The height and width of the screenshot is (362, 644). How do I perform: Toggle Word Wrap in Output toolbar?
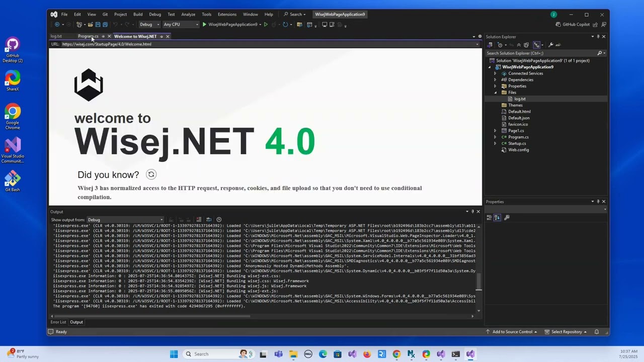point(209,220)
